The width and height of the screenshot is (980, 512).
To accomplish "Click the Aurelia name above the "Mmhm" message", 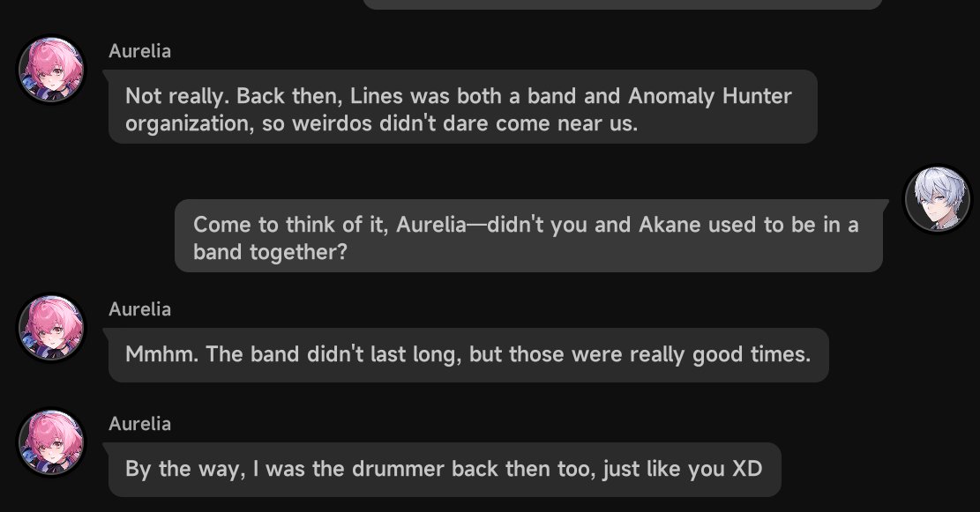I will click(140, 309).
